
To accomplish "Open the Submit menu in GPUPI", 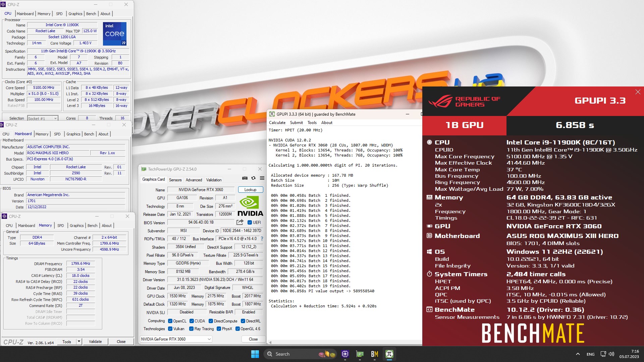I will pyautogui.click(x=296, y=123).
